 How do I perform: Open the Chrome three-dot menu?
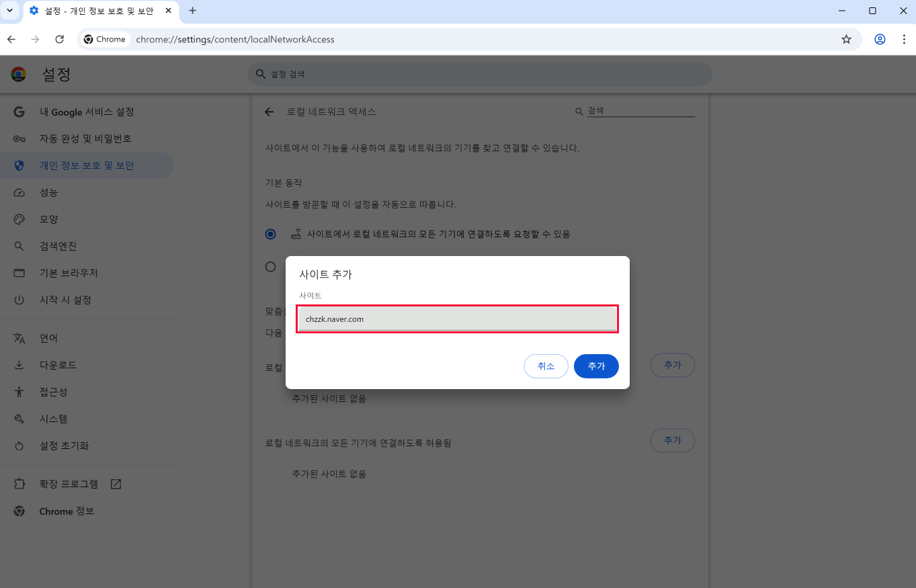904,40
